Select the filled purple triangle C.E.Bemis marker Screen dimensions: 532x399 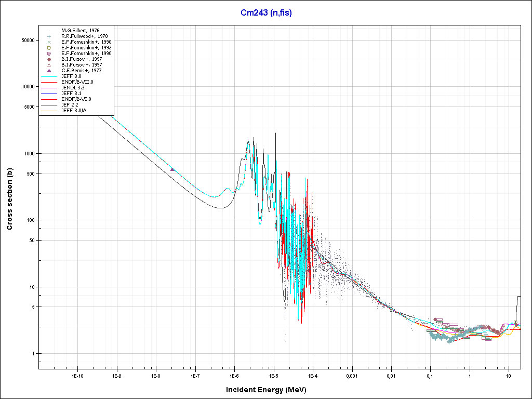coord(48,71)
